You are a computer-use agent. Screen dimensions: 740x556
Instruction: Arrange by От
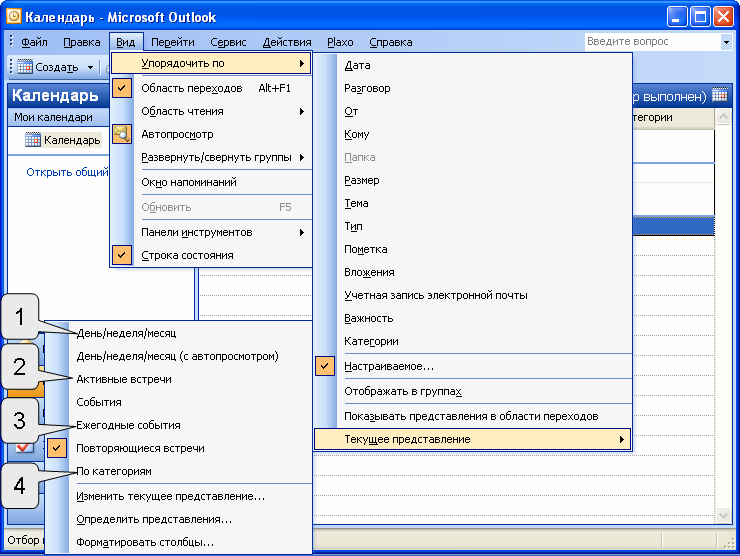[473, 111]
